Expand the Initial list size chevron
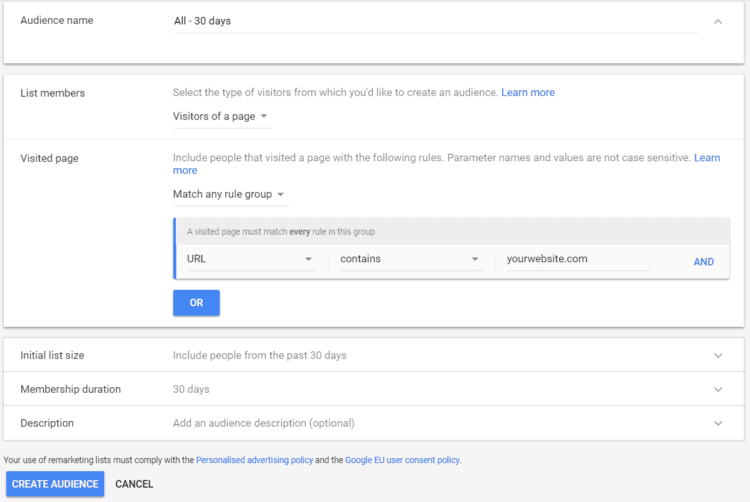 717,355
